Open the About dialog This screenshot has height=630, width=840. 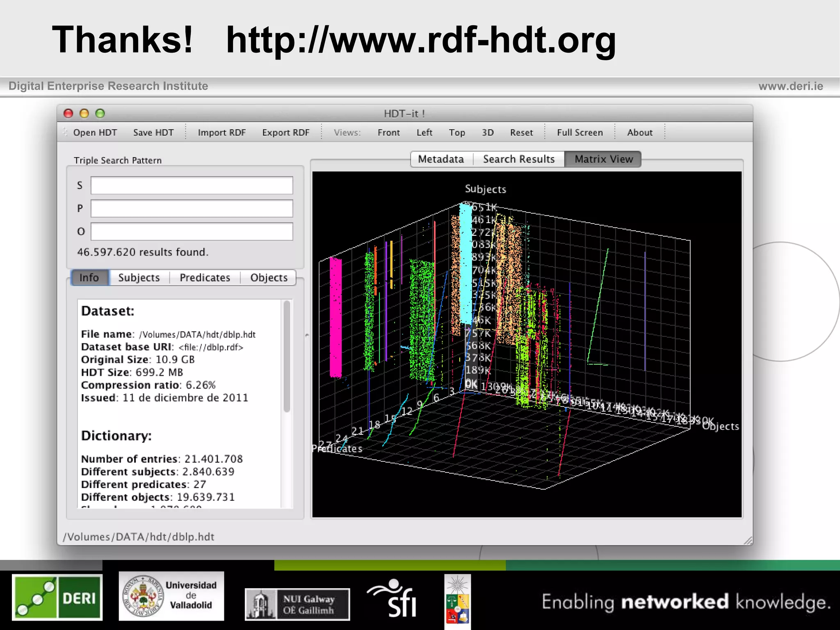[639, 132]
